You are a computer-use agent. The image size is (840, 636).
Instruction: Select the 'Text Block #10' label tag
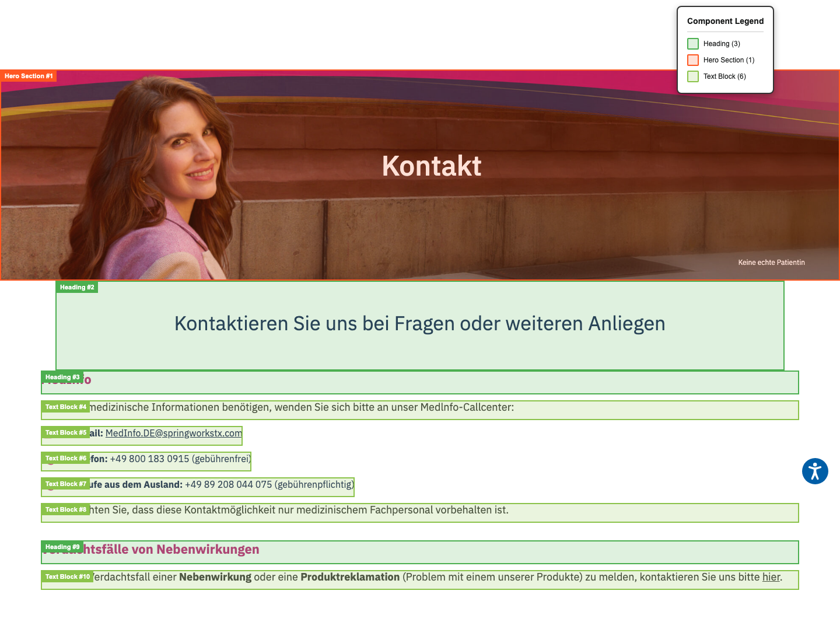pyautogui.click(x=67, y=576)
